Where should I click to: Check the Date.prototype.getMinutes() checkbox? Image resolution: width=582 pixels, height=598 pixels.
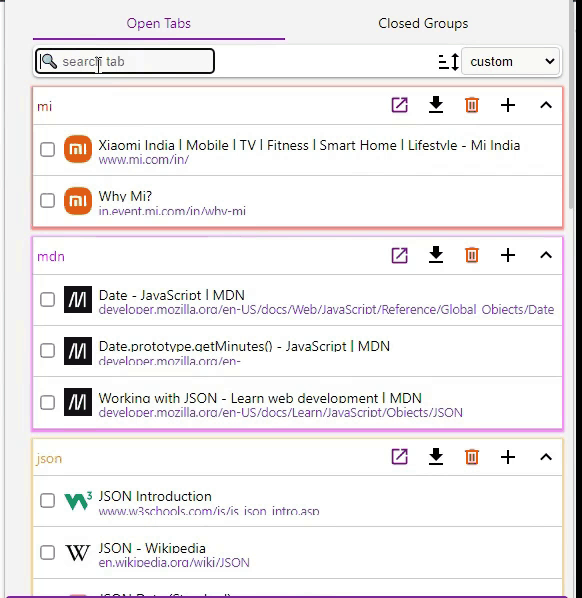[47, 351]
